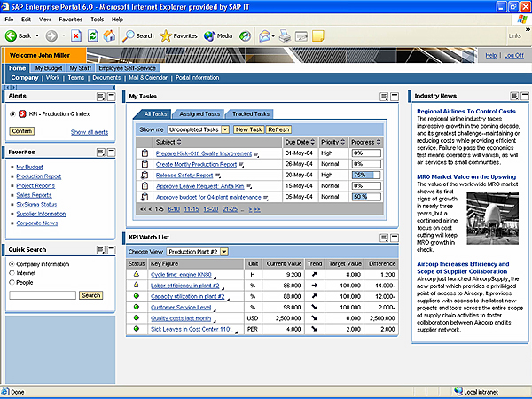The height and width of the screenshot is (399, 532).
Task: Go to task page 6-10
Action: tap(174, 209)
